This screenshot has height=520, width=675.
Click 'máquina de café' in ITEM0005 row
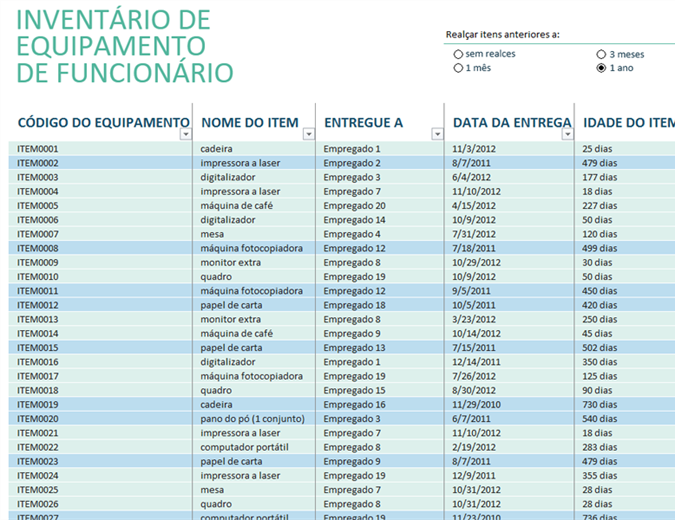[237, 206]
